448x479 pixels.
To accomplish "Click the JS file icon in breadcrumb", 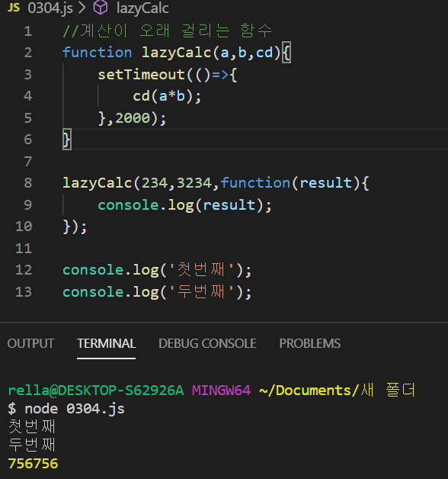I will pyautogui.click(x=14, y=8).
